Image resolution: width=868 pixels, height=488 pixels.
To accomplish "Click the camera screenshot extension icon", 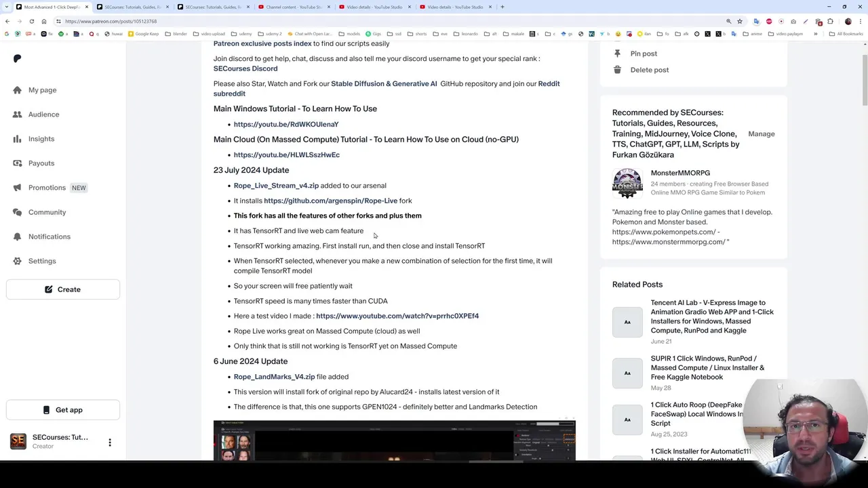I will click(x=793, y=21).
